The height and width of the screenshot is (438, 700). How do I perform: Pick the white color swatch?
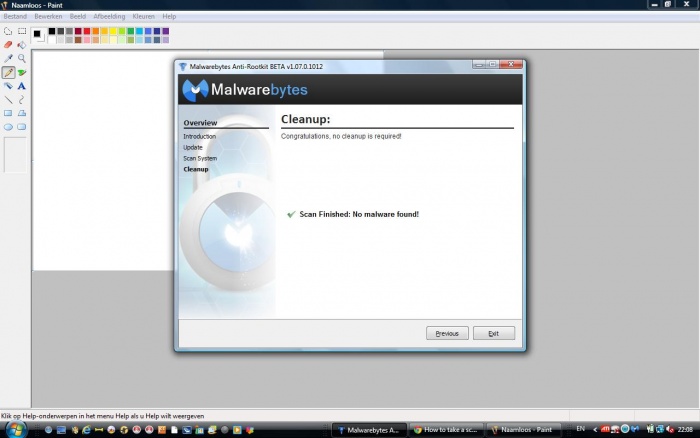pyautogui.click(x=52, y=40)
